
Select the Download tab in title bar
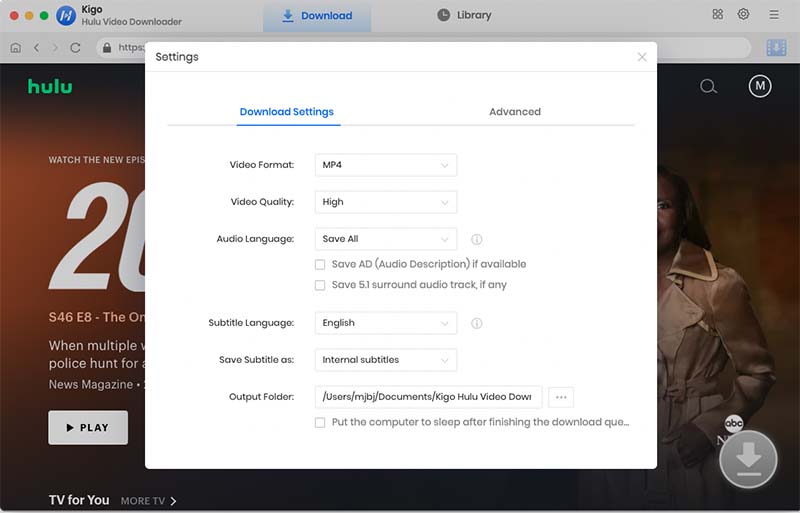[x=317, y=16]
